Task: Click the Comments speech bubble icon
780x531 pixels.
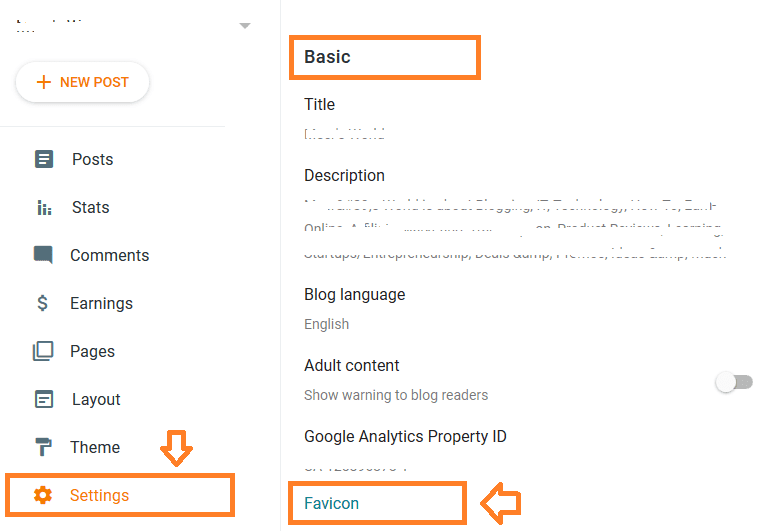Action: pos(43,255)
